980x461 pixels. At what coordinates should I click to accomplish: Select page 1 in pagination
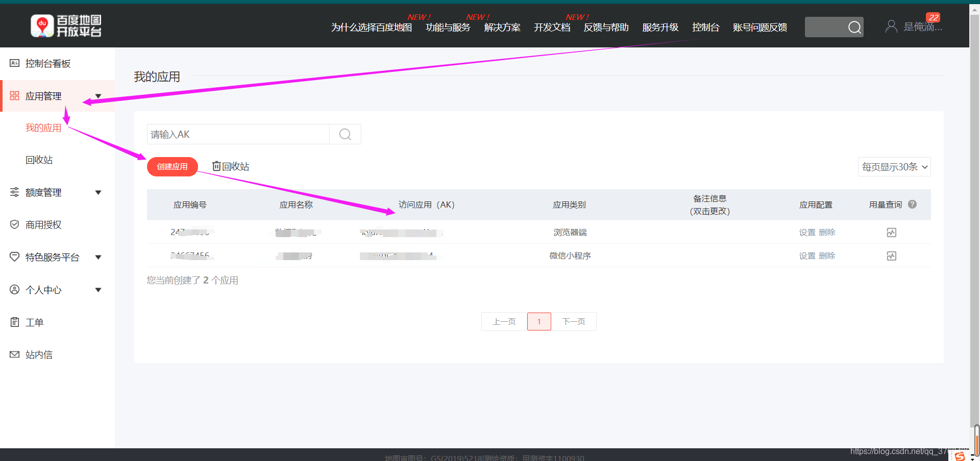pyautogui.click(x=539, y=321)
